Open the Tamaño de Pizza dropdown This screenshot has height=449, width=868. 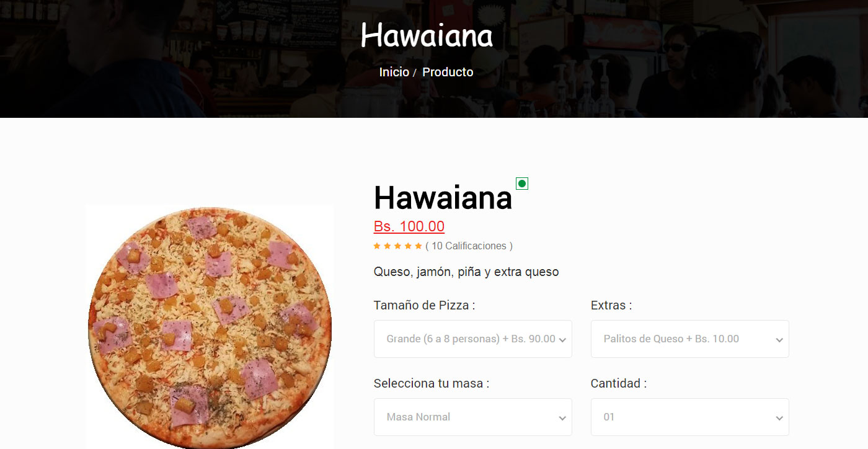click(473, 339)
